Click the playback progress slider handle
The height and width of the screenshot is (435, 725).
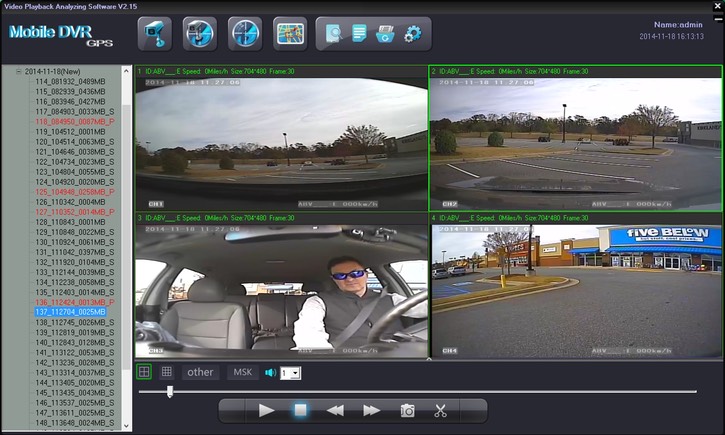(169, 391)
